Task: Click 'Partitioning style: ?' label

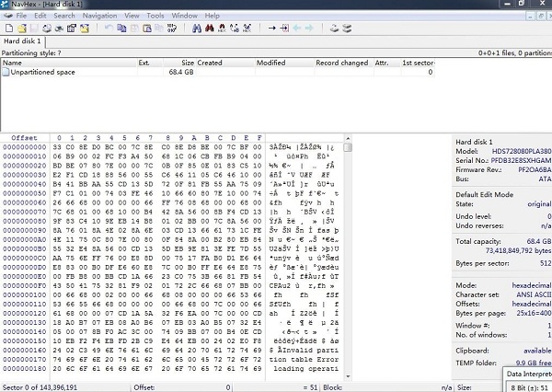Action: click(31, 52)
